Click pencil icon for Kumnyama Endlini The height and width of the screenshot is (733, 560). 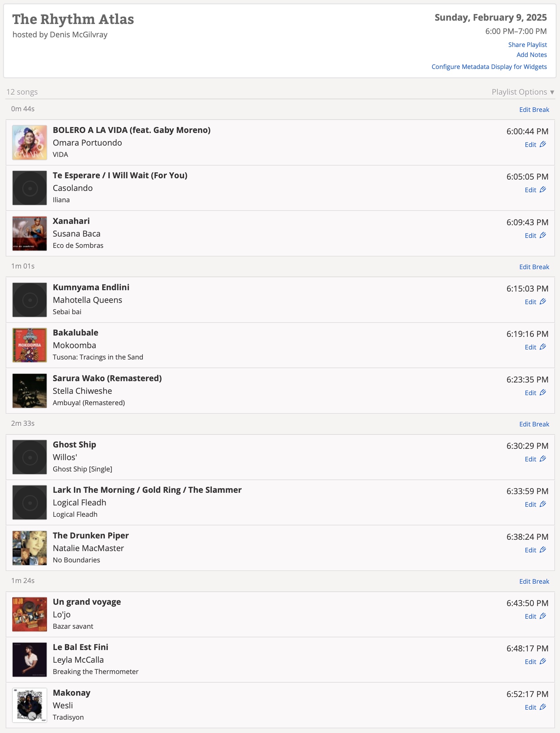[543, 302]
